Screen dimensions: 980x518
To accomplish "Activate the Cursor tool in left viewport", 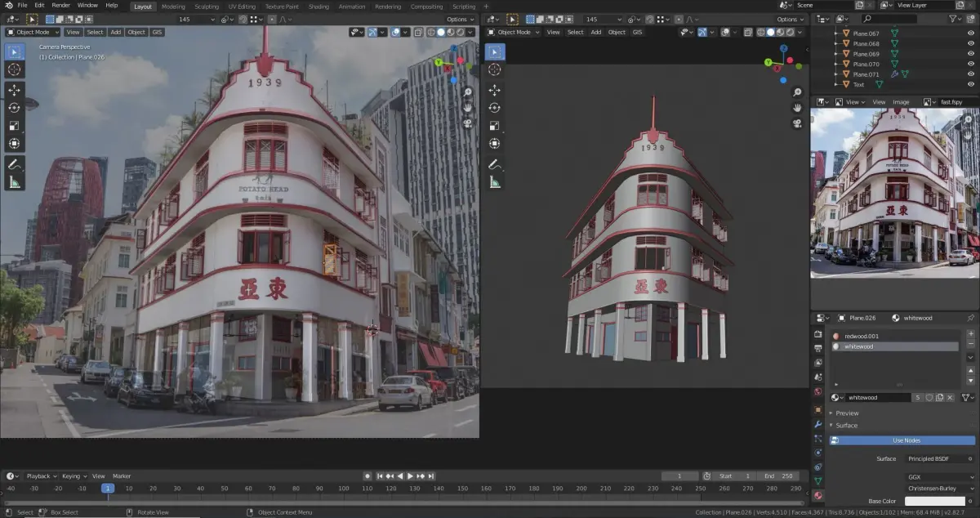I will point(14,69).
